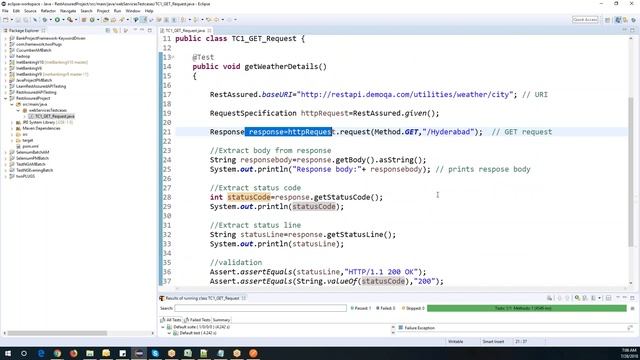The height and width of the screenshot is (360, 640).
Task: Click the Search flashlight toolbar icon
Action: tap(122, 20)
